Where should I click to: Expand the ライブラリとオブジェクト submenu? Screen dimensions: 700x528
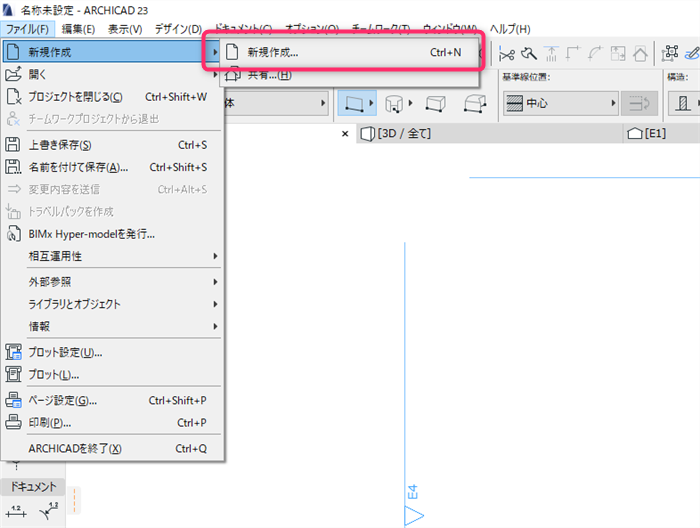pyautogui.click(x=112, y=304)
